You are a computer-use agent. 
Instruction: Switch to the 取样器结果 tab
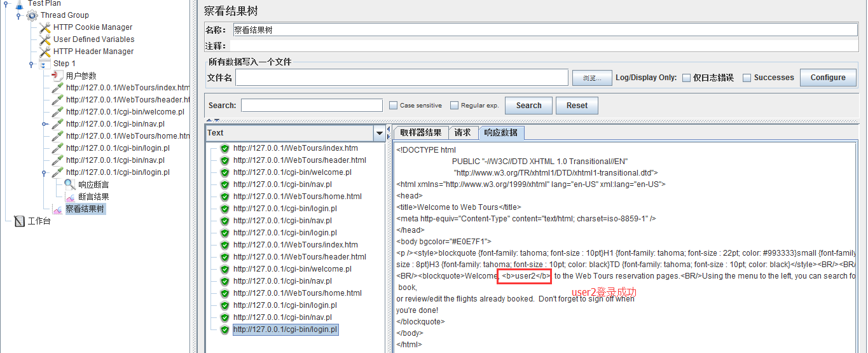(x=420, y=133)
